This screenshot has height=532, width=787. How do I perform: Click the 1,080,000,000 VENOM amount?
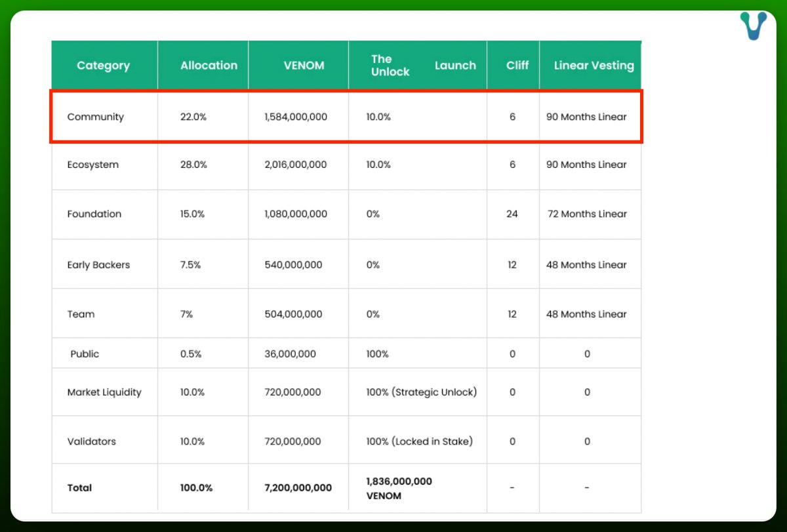(296, 214)
